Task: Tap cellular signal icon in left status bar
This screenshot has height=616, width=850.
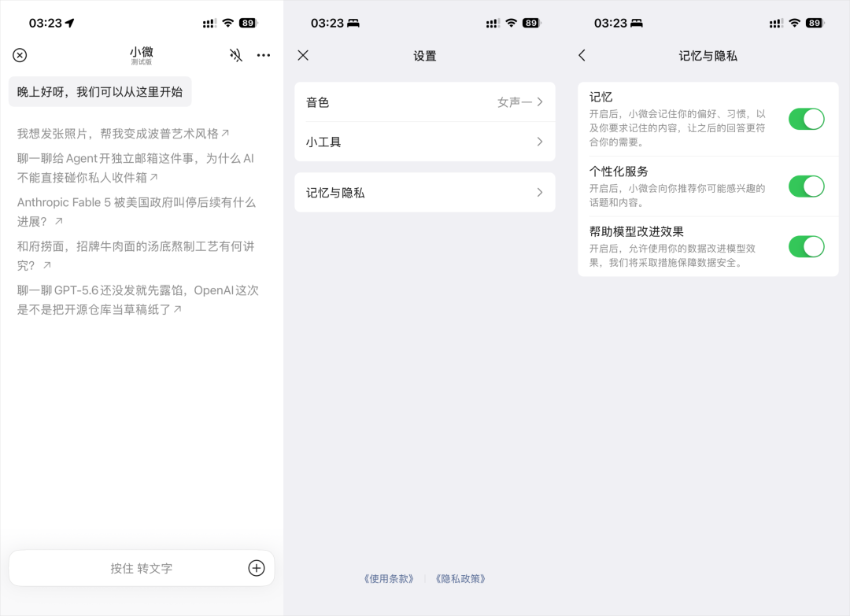Action: [x=209, y=24]
